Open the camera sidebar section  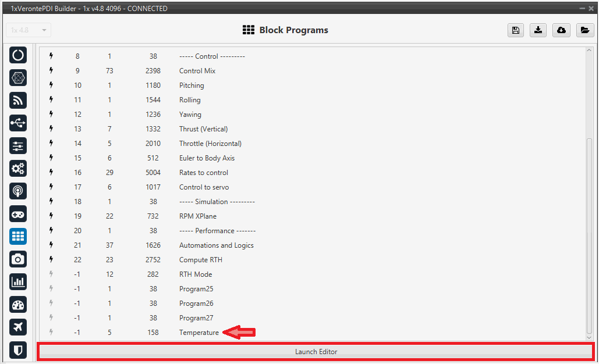pos(18,259)
